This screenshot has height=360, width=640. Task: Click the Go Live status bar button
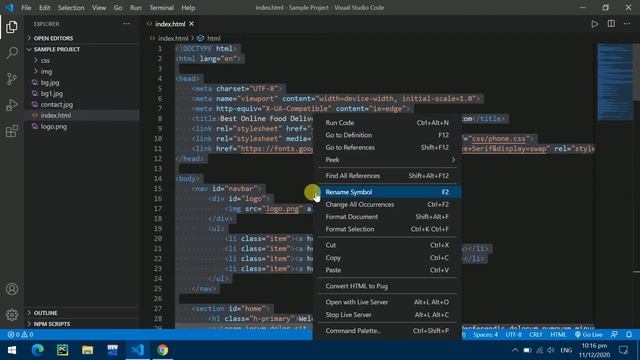[x=588, y=335]
